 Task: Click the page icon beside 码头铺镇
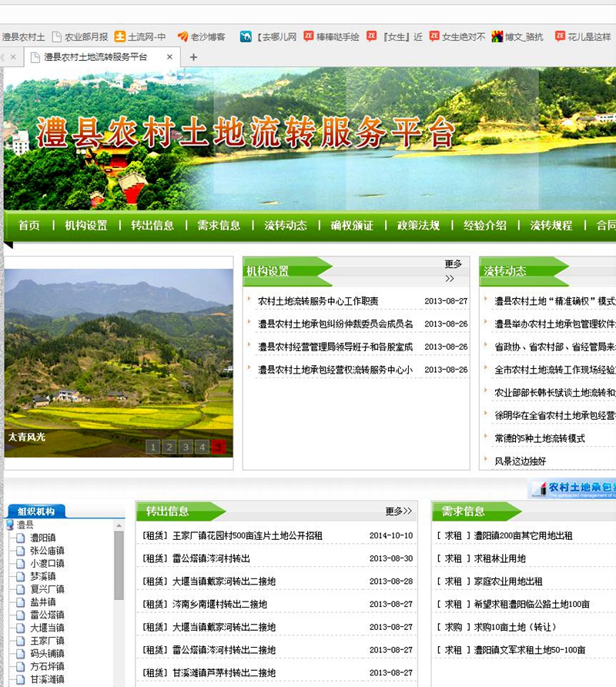pyautogui.click(x=20, y=653)
